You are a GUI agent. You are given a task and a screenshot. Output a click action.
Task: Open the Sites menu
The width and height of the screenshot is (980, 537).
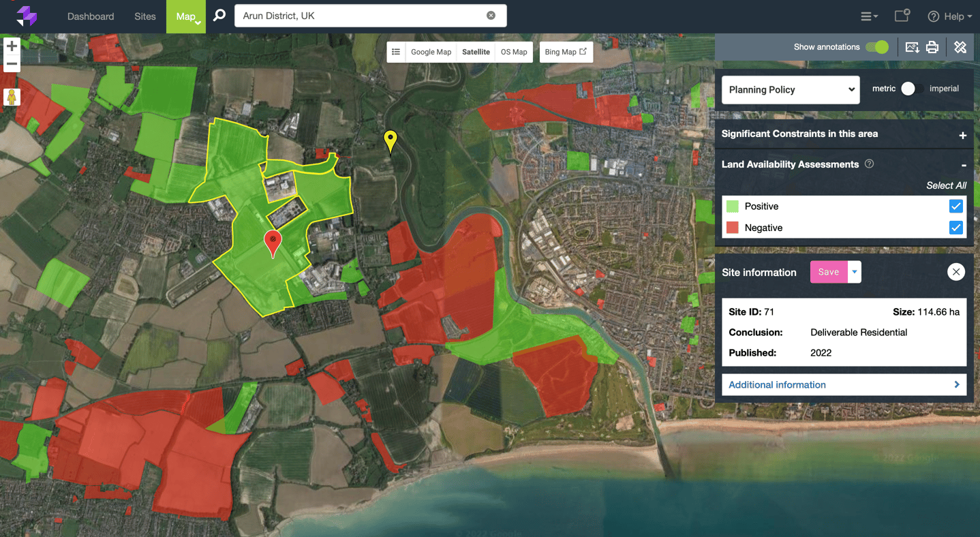144,16
